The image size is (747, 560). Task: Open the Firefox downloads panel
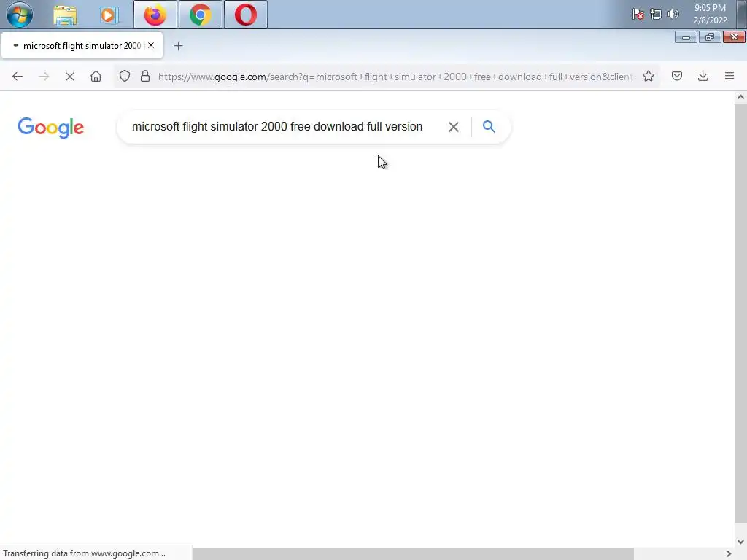tap(703, 76)
